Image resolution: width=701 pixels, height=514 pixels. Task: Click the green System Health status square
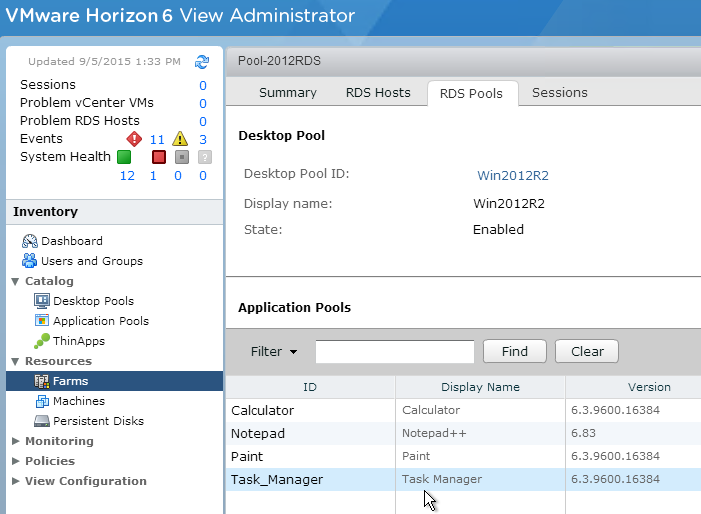[124, 157]
